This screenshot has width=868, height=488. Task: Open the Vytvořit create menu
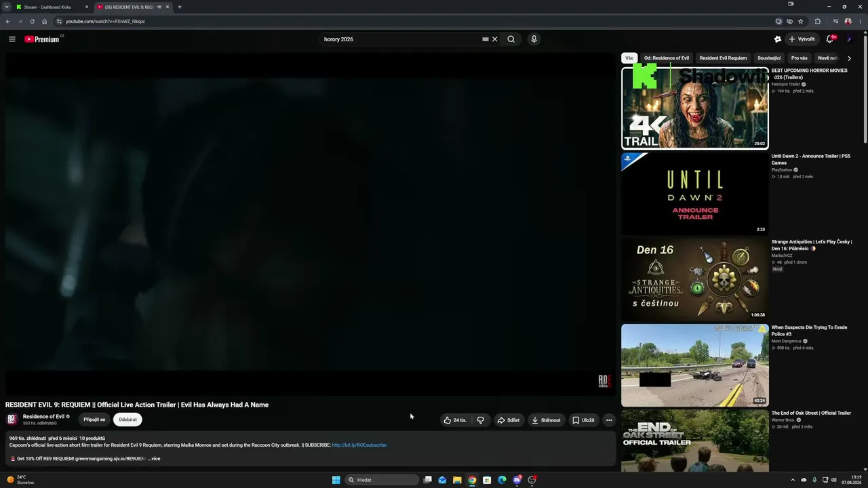coord(802,39)
